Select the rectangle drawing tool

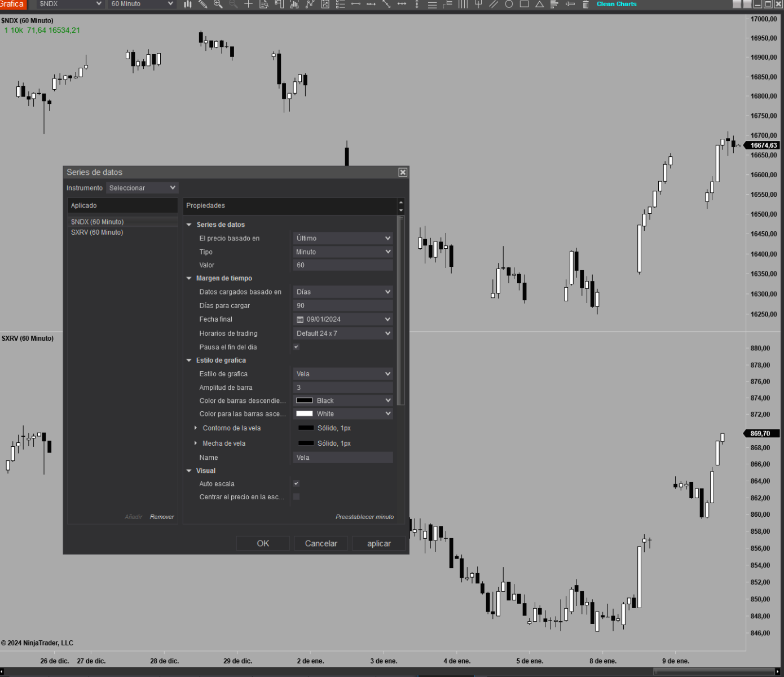(x=524, y=4)
